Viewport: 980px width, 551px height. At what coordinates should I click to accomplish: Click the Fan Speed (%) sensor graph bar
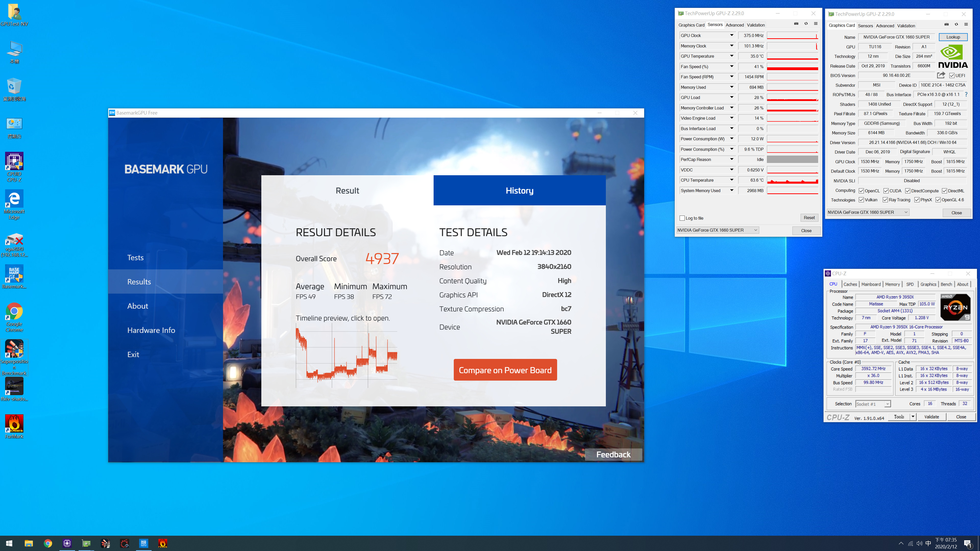pyautogui.click(x=792, y=67)
